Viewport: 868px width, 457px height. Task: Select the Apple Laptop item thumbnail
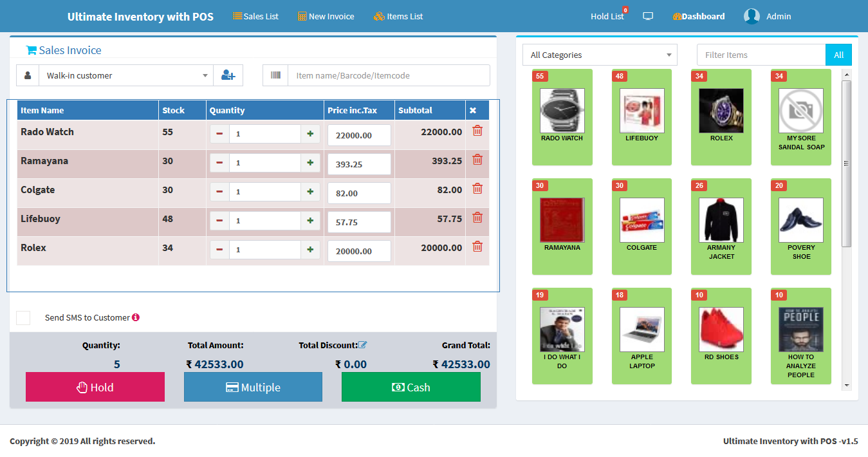click(x=642, y=330)
